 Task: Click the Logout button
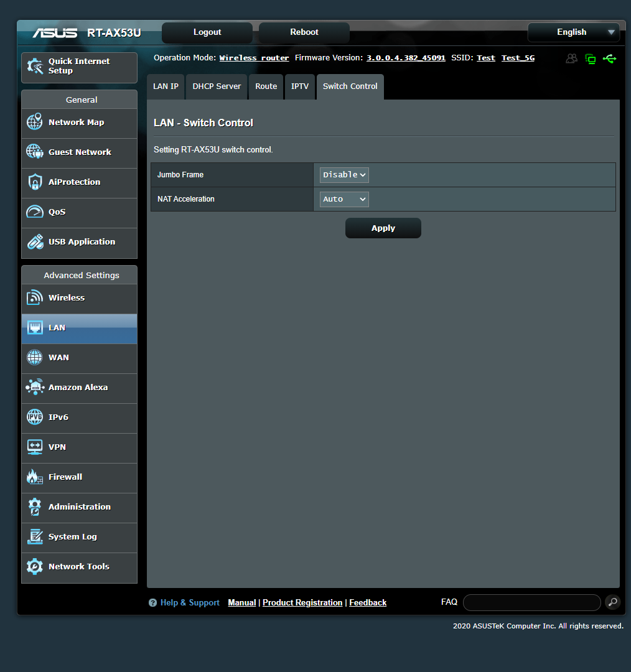(x=207, y=32)
